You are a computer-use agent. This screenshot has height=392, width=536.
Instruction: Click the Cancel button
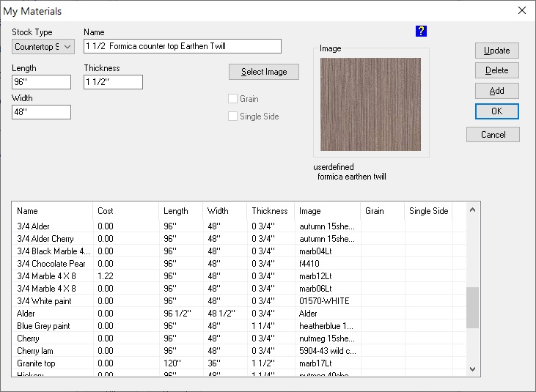coord(493,135)
